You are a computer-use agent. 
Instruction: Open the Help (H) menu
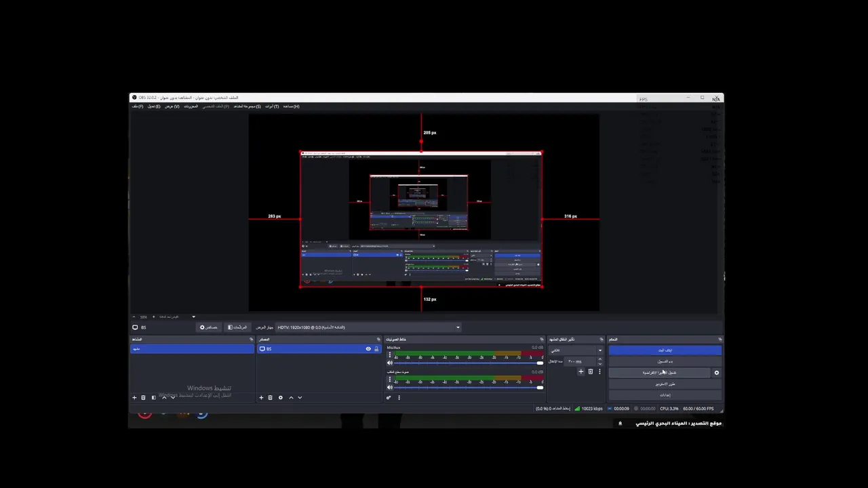click(291, 106)
